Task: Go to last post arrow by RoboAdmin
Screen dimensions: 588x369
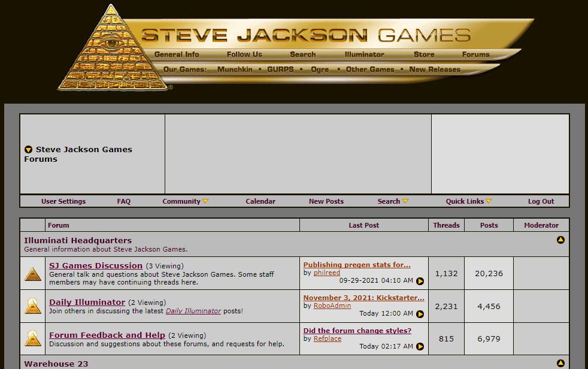Action: tap(420, 314)
